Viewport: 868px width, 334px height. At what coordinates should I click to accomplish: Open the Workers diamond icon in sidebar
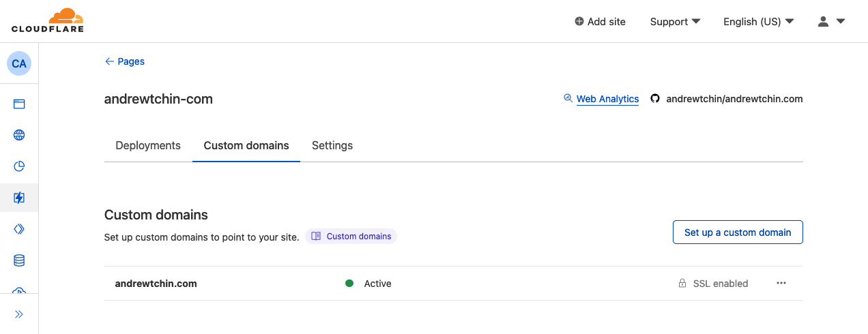tap(19, 229)
